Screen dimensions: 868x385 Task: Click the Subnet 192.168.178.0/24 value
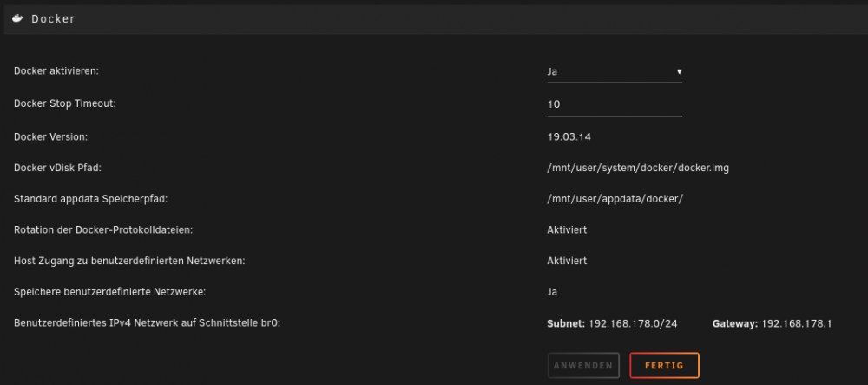pos(633,323)
